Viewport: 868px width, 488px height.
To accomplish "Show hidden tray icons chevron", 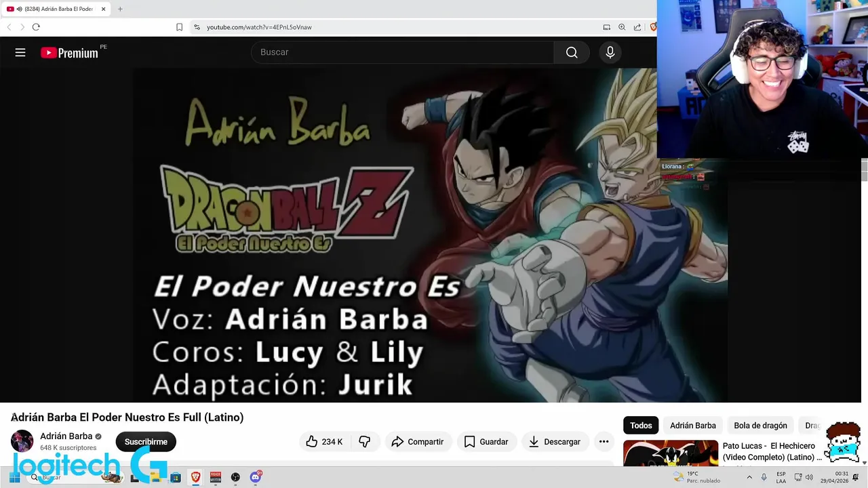I will pos(749,478).
